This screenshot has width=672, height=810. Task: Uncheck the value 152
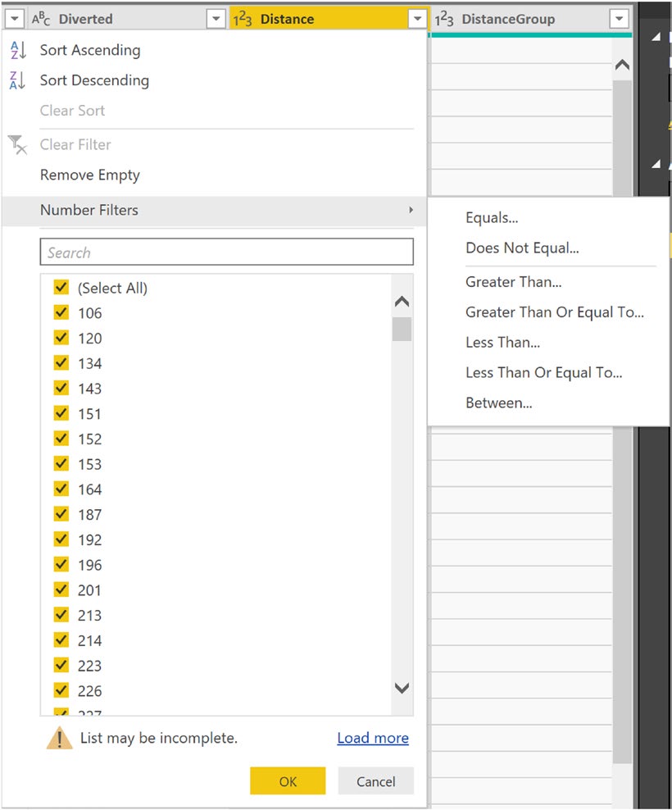[x=61, y=439]
